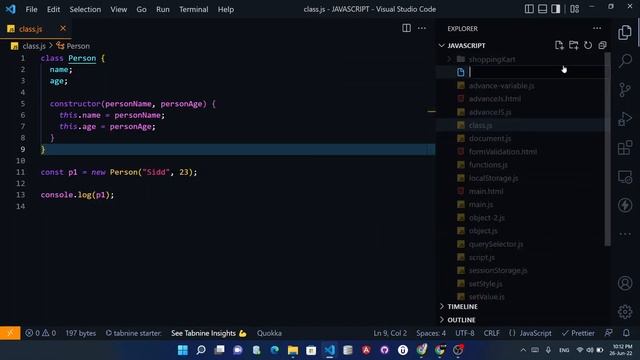Click Prettier in the status bar
The height and width of the screenshot is (360, 640).
tap(578, 333)
